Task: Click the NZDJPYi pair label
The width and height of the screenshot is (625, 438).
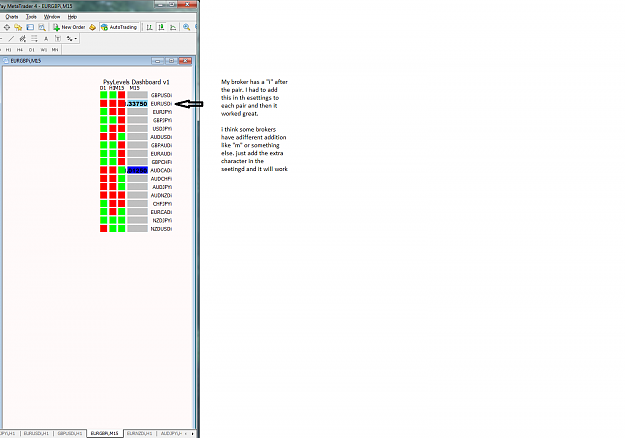Action: 162,220
